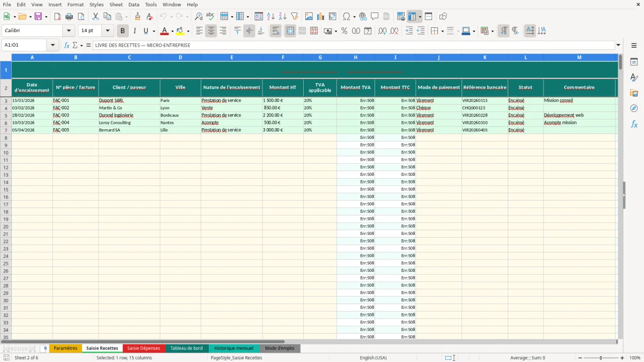The width and height of the screenshot is (644, 362).
Task: Switch to the Paramètres sheet tab
Action: pyautogui.click(x=65, y=348)
